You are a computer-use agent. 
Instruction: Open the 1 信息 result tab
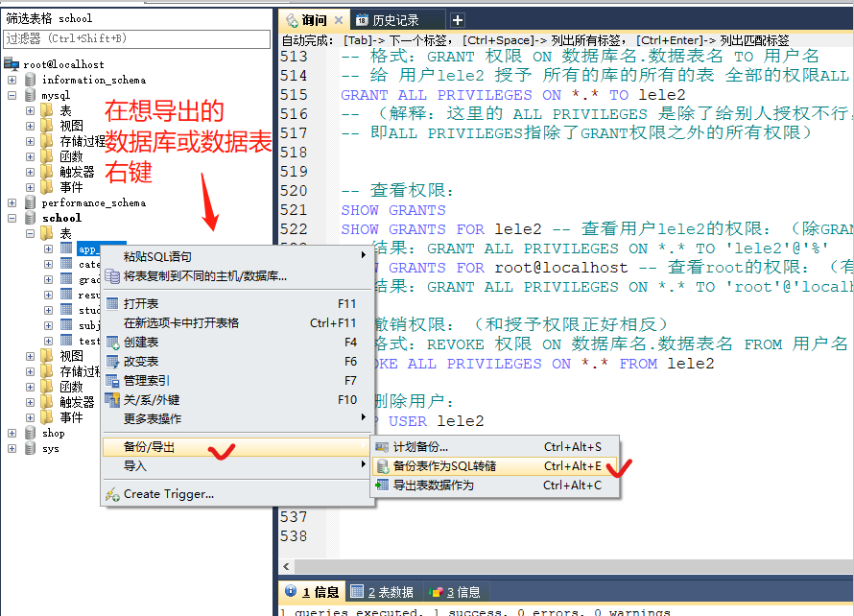pos(313,591)
